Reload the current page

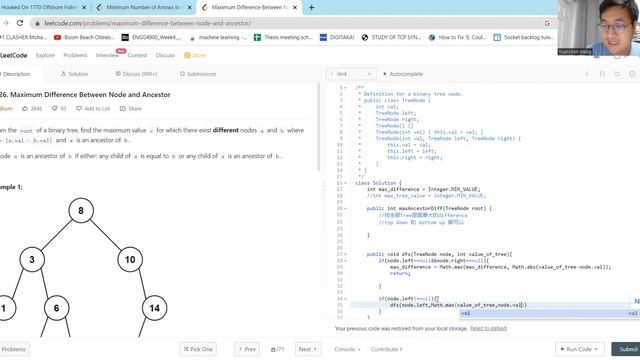tap(20, 23)
